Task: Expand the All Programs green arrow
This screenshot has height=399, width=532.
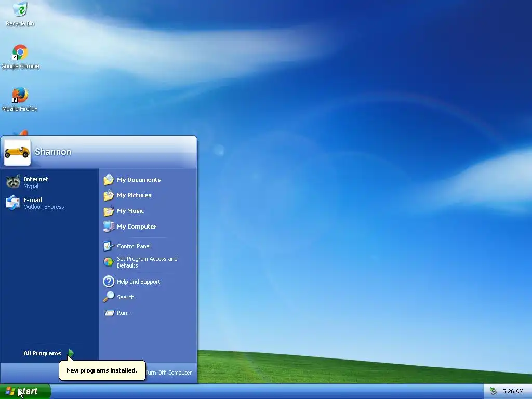Action: 71,353
